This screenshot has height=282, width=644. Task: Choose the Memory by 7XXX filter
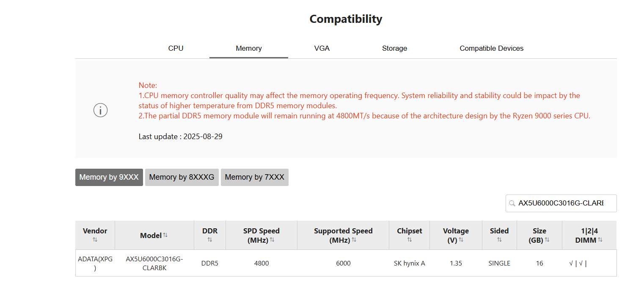pos(255,177)
